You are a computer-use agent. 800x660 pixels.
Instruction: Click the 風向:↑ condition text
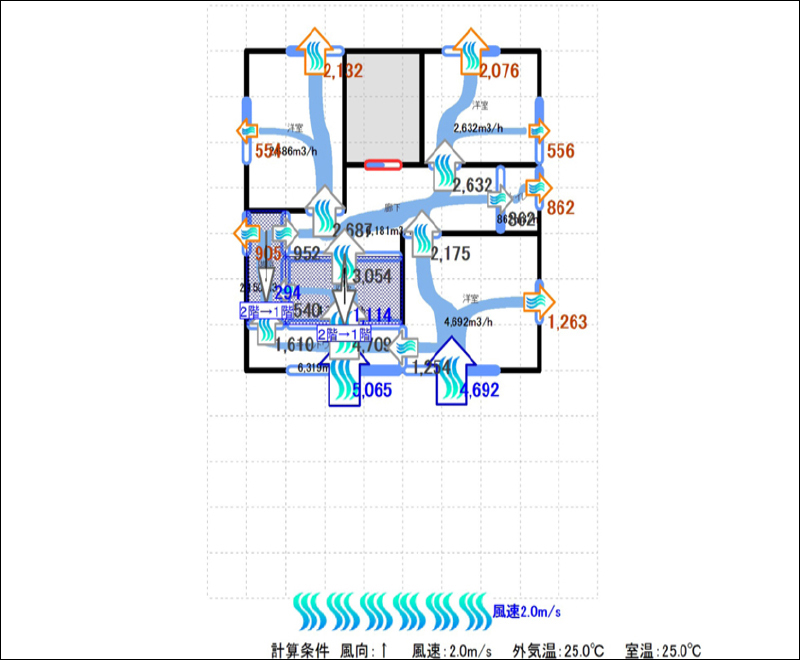pos(365,650)
